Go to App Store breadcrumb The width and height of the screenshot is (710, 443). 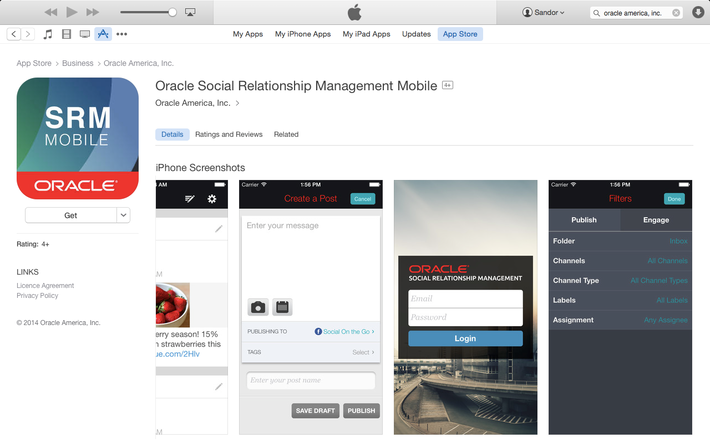point(34,63)
